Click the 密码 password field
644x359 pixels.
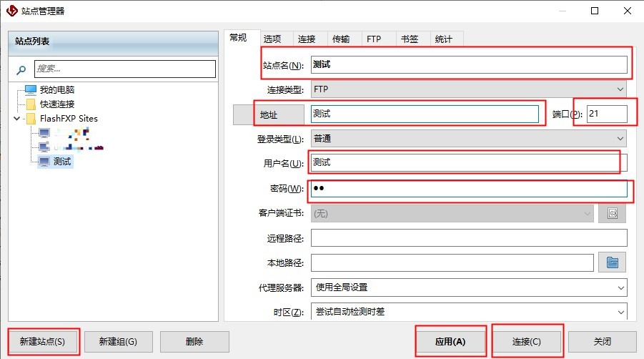click(x=469, y=189)
